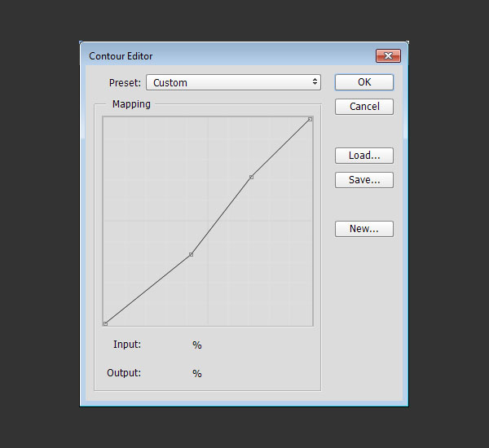Click the Mapping group label
This screenshot has height=448, width=489.
[x=130, y=104]
